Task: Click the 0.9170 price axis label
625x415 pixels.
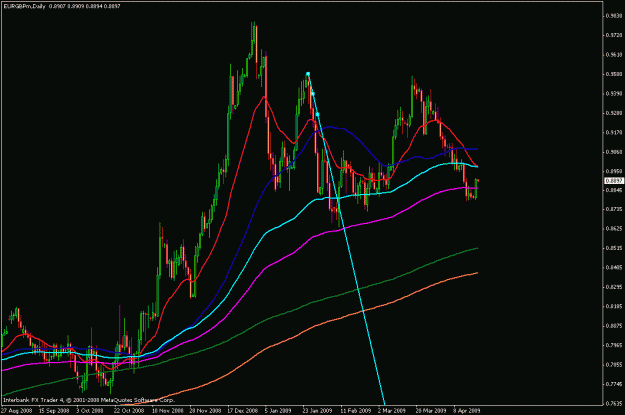Action: click(x=614, y=132)
